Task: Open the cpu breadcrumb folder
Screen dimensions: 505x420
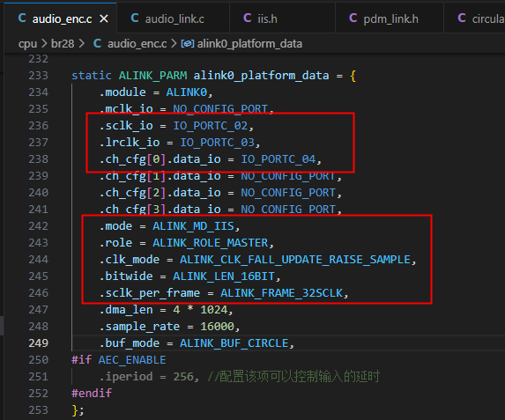Action: 27,44
